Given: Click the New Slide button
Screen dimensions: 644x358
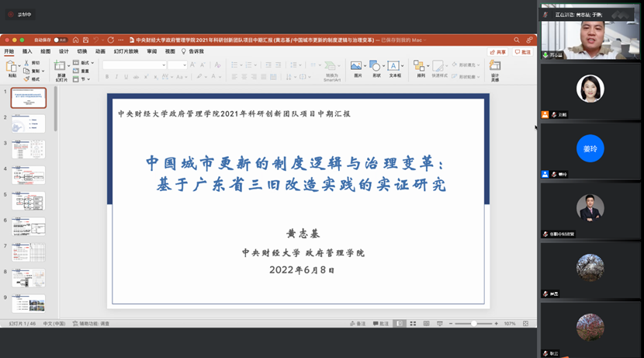Looking at the screenshot, I should click(61, 68).
